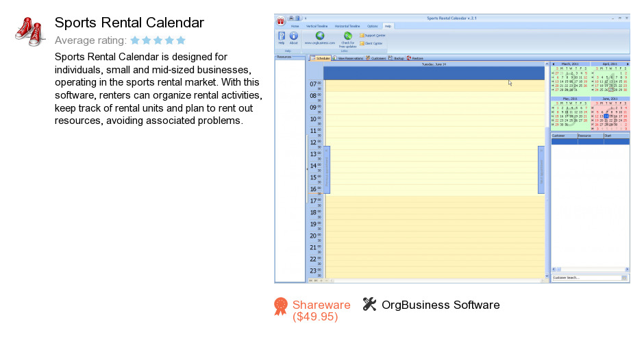Click the quick access toolbar customize arrow
Viewport: 644px width, 341px height.
click(306, 18)
